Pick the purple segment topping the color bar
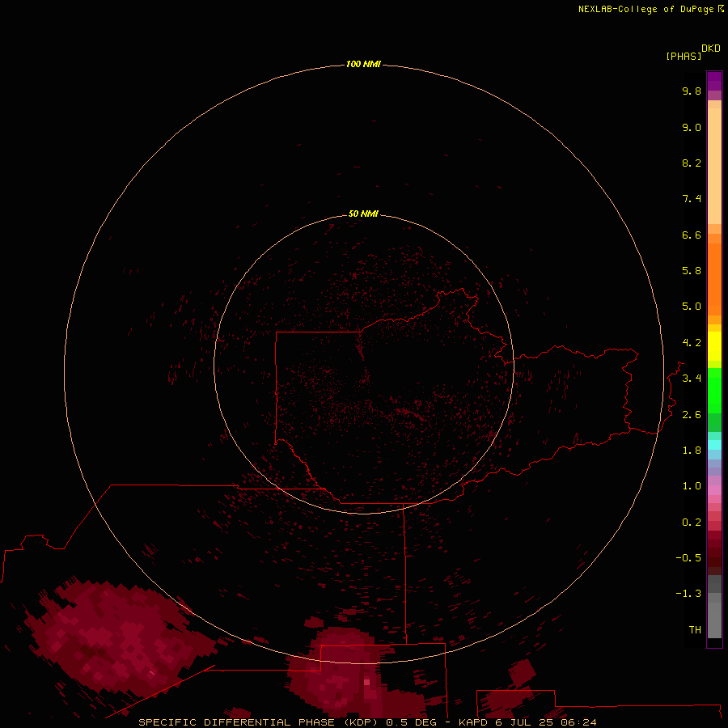728x728 pixels. click(x=714, y=81)
